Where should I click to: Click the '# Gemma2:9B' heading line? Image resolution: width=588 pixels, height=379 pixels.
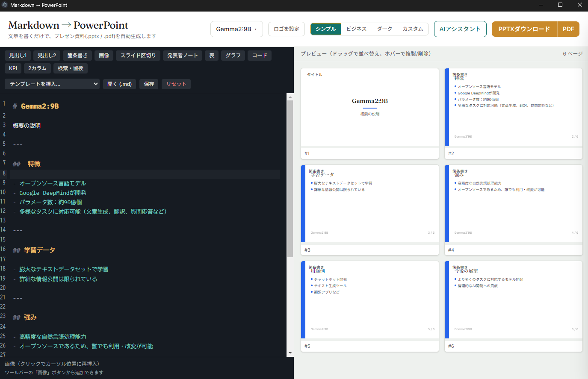pyautogui.click(x=36, y=106)
